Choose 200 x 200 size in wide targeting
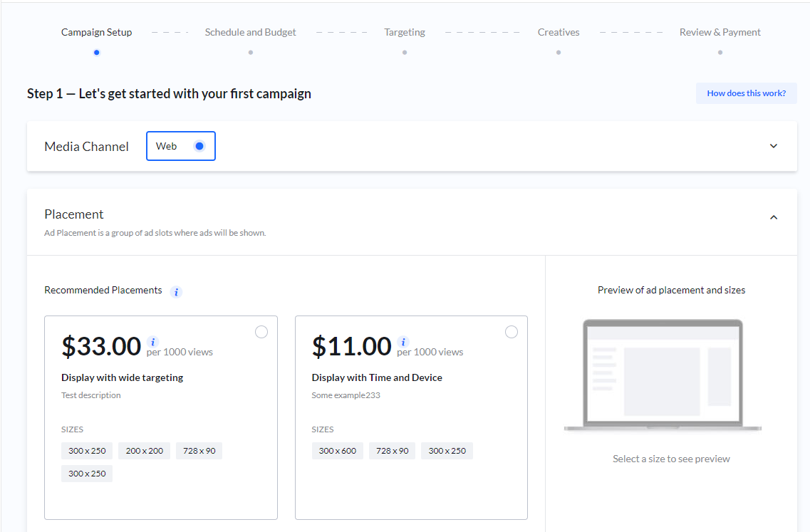Screen dimensions: 810x532 [x=145, y=451]
